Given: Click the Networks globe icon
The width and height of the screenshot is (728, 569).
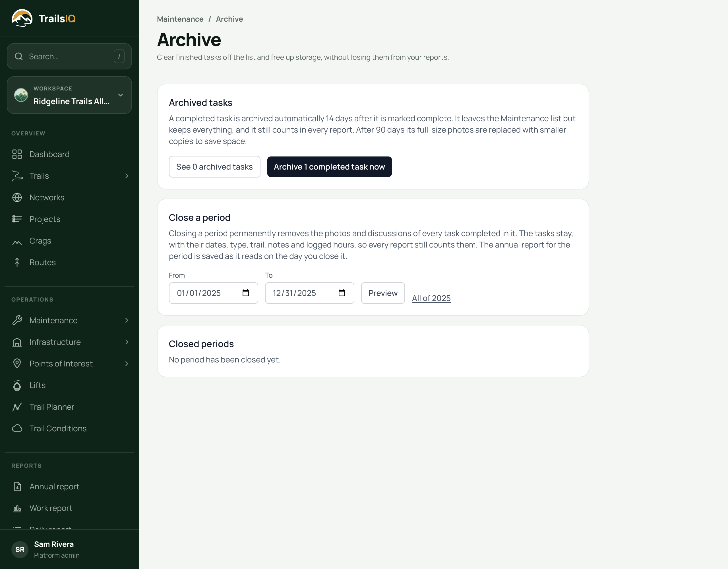Looking at the screenshot, I should click(x=17, y=197).
